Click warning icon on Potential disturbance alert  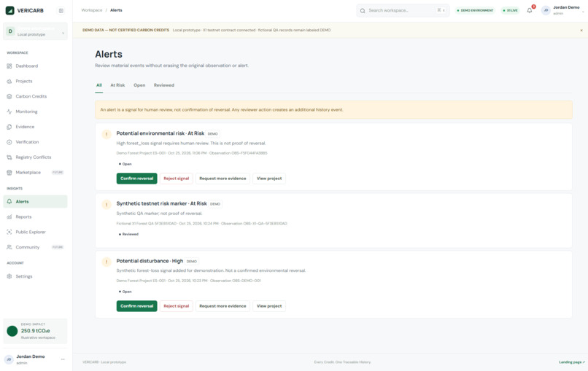pyautogui.click(x=107, y=262)
